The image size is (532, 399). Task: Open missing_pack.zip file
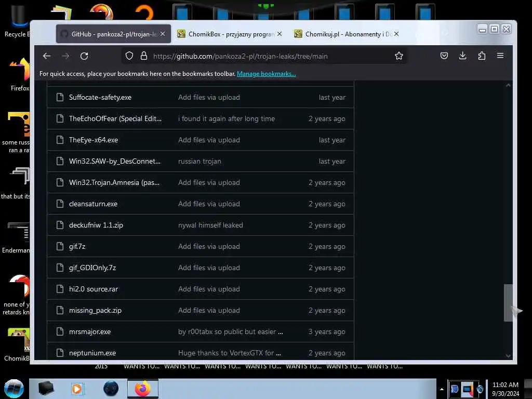[95, 311]
